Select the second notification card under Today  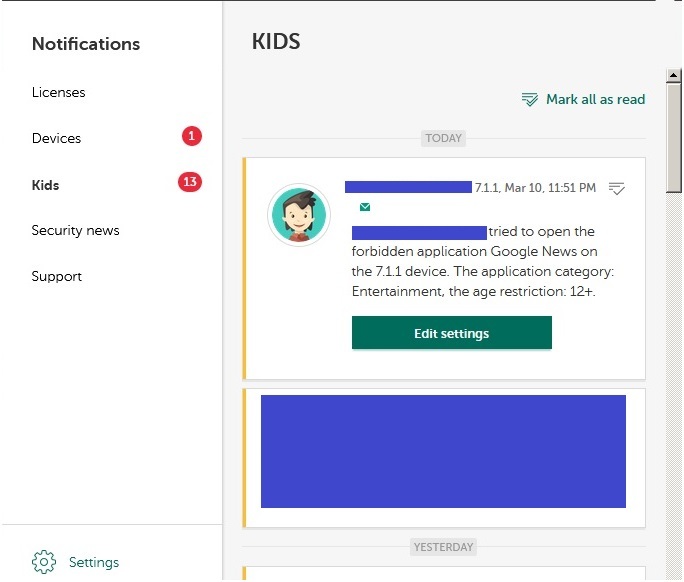(x=443, y=452)
